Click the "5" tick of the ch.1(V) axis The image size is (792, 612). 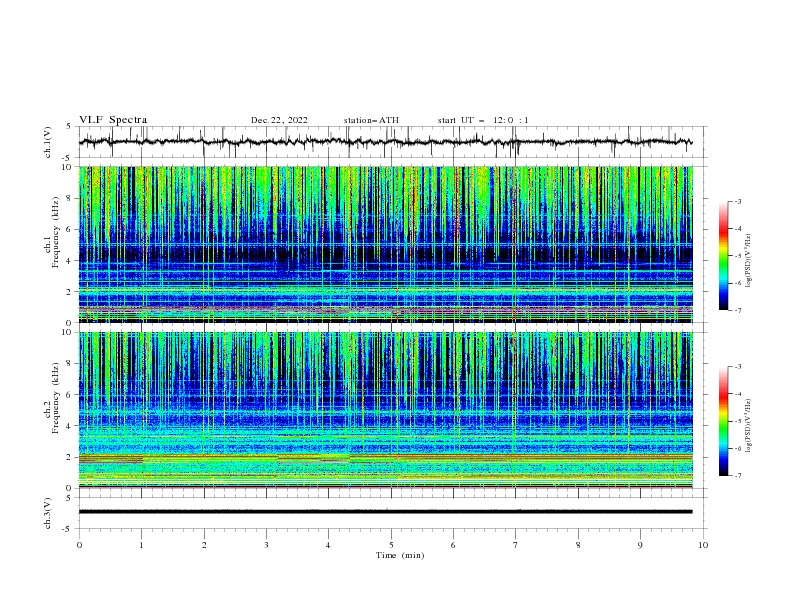click(x=69, y=127)
